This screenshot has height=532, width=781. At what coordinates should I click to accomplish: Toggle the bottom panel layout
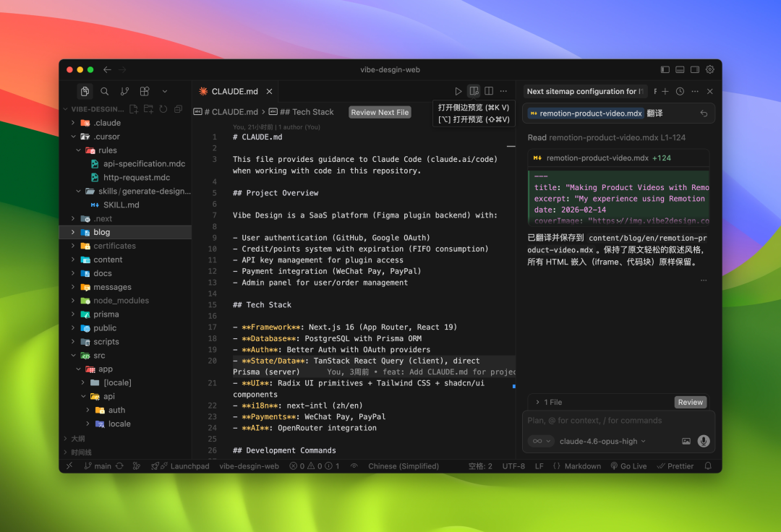pos(680,69)
